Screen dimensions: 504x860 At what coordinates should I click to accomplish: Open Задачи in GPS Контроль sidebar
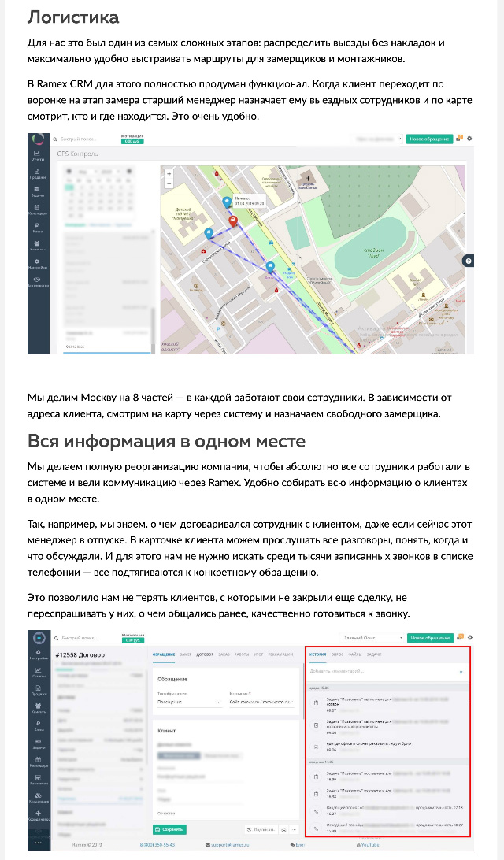click(x=38, y=191)
